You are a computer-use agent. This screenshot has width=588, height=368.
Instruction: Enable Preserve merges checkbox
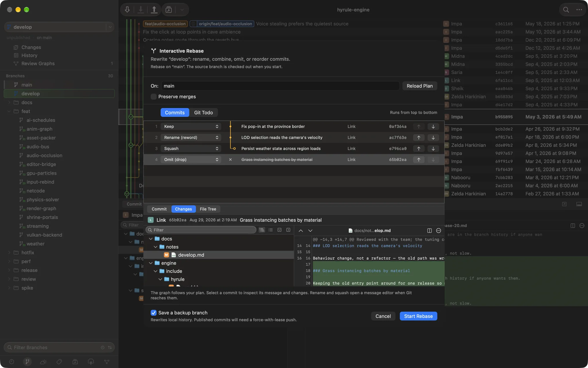[154, 97]
